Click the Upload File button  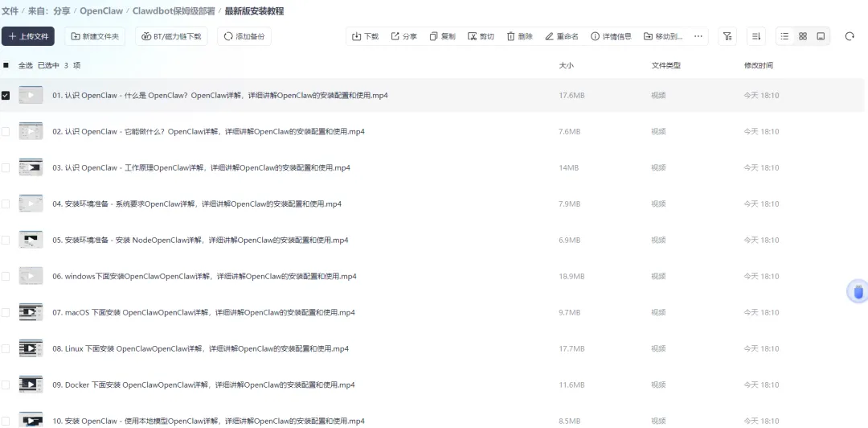pyautogui.click(x=27, y=36)
